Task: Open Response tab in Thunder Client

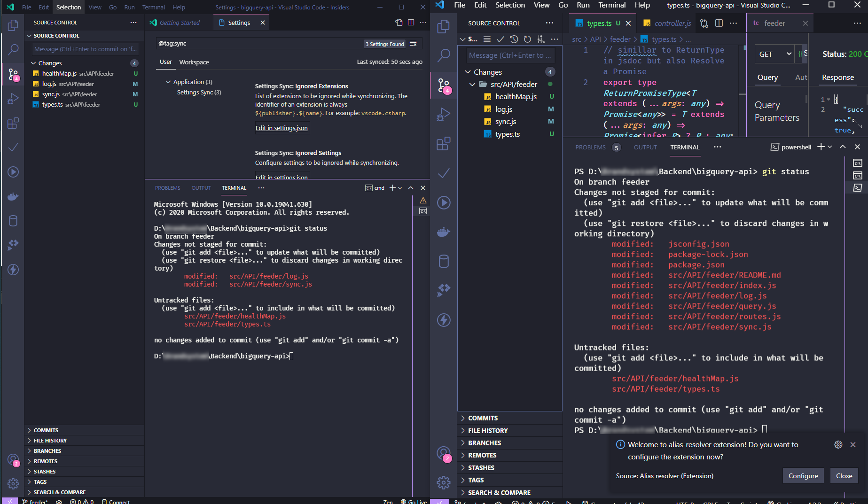Action: (838, 78)
